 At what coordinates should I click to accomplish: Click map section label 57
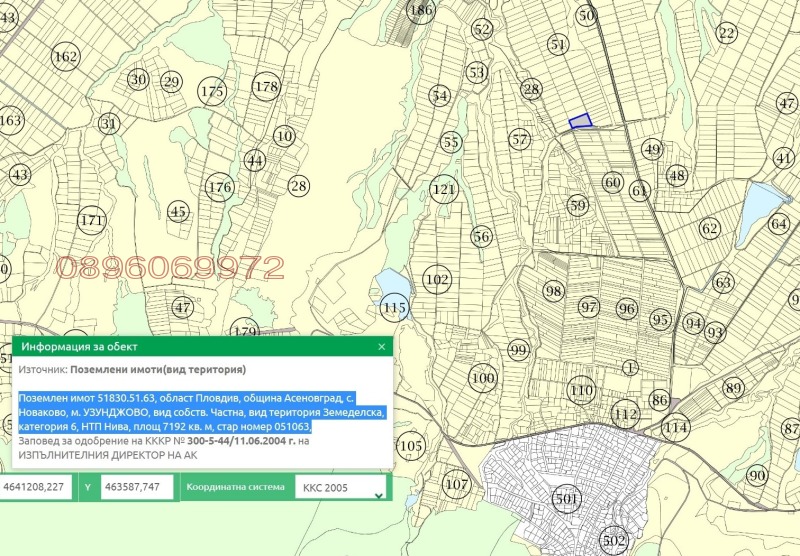tap(520, 139)
